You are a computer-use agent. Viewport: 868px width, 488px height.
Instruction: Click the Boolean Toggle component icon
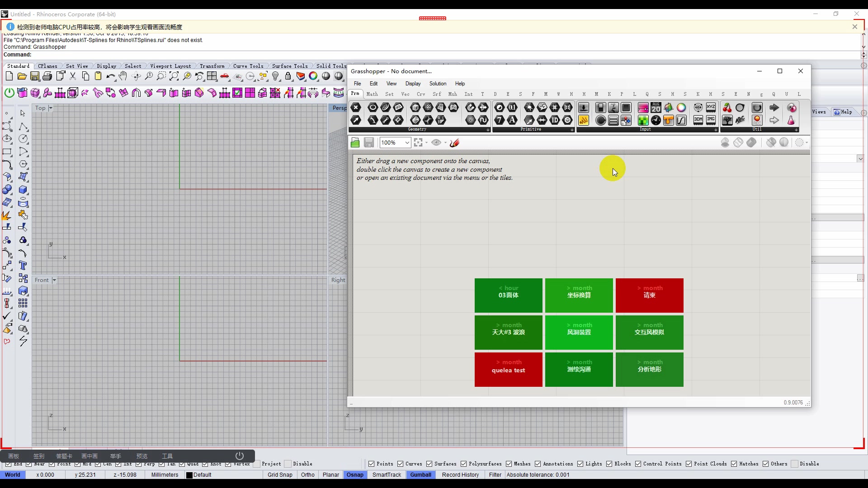tap(600, 108)
